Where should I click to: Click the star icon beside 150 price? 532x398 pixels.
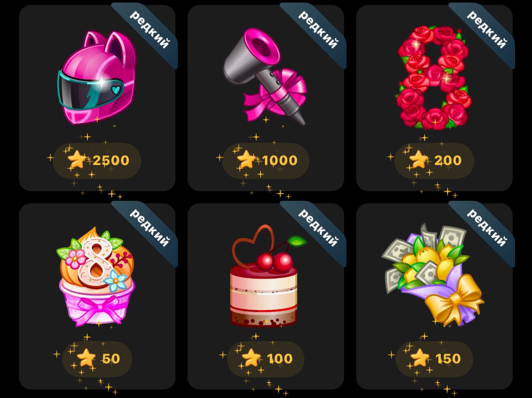point(420,358)
